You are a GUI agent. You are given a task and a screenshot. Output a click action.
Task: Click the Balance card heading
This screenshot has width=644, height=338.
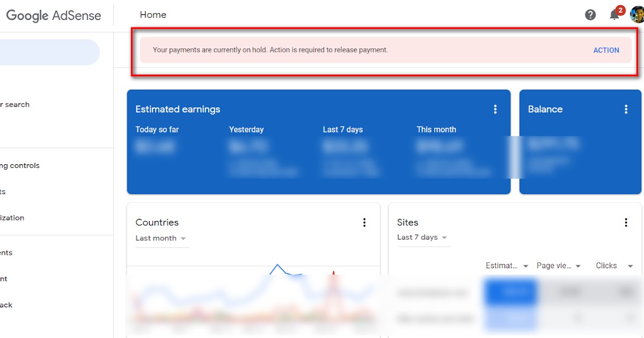(x=545, y=109)
